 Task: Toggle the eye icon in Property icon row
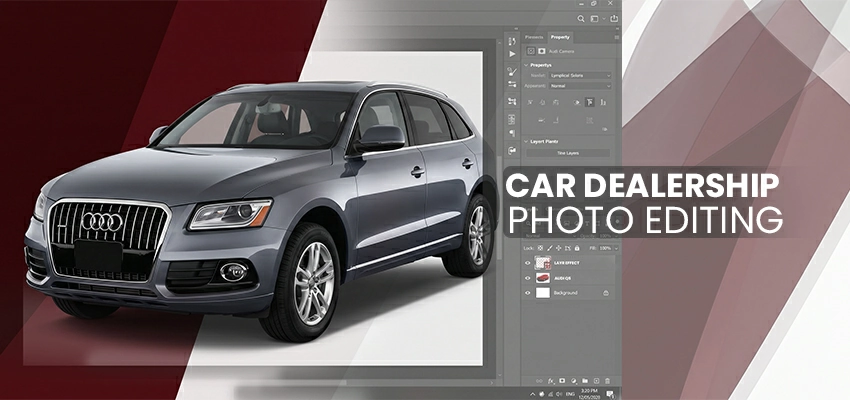577,102
